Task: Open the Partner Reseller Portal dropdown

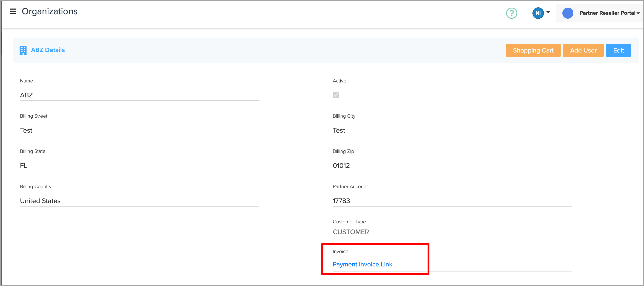Action: coord(609,13)
